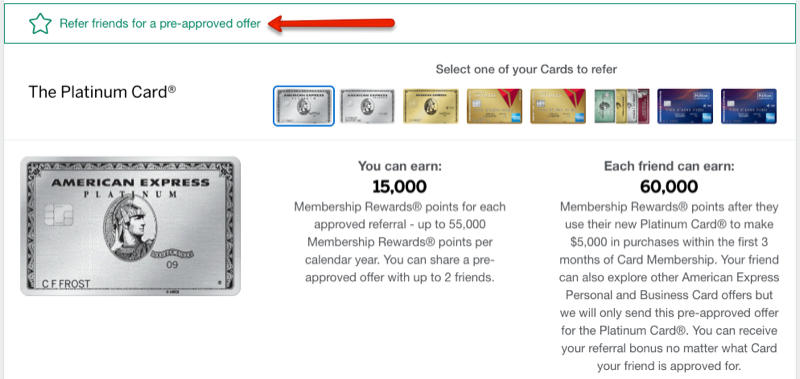The width and height of the screenshot is (800, 379).
Task: Choose the last blue Hilton card thumbnail
Action: [748, 106]
